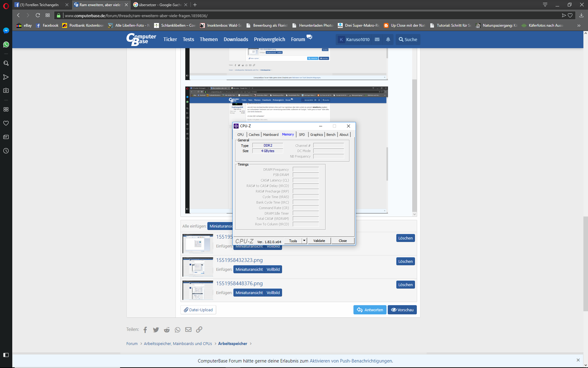588x368 pixels.
Task: Click the notification bell icon in header
Action: click(388, 40)
